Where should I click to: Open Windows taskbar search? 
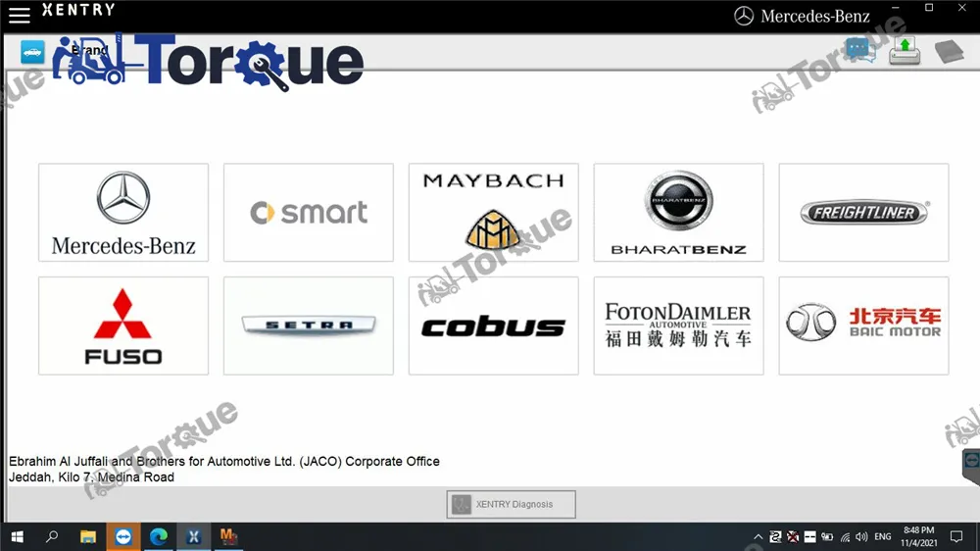(52, 536)
